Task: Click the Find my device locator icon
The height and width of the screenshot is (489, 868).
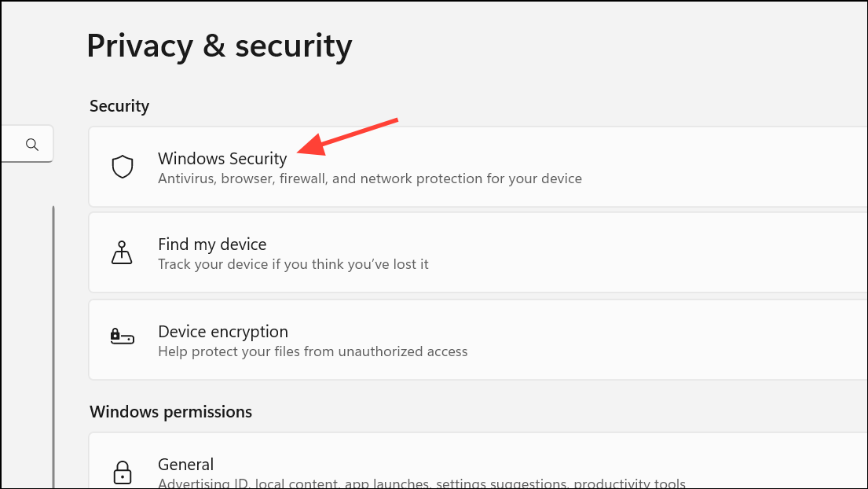Action: (x=122, y=252)
